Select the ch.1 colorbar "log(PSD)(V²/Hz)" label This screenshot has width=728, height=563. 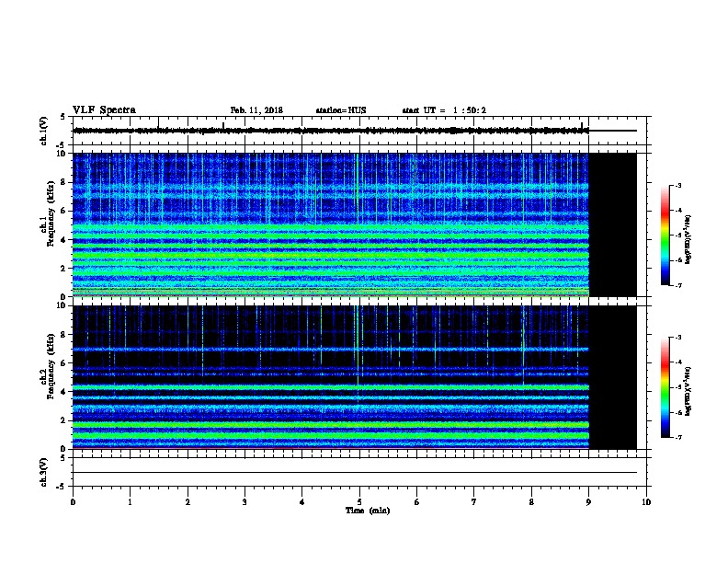pos(688,239)
